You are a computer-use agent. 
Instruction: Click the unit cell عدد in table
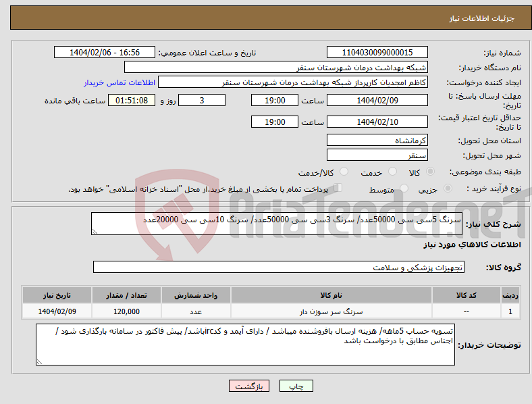click(196, 311)
